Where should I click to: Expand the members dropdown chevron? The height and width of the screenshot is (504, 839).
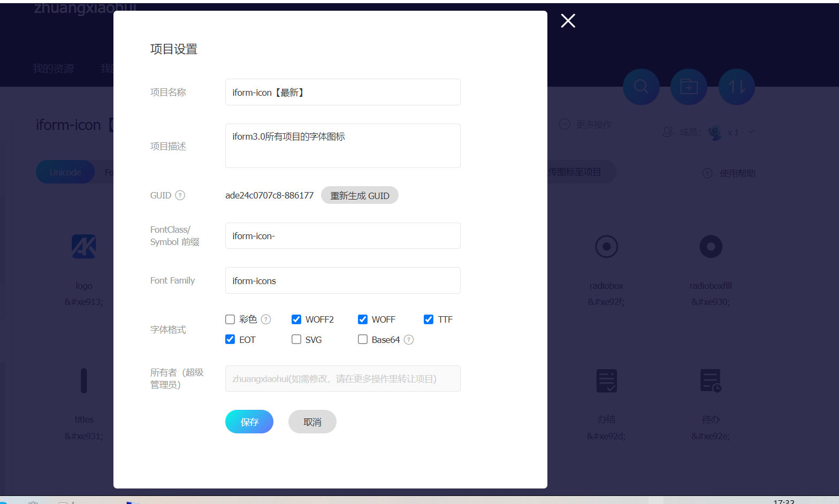pyautogui.click(x=751, y=132)
